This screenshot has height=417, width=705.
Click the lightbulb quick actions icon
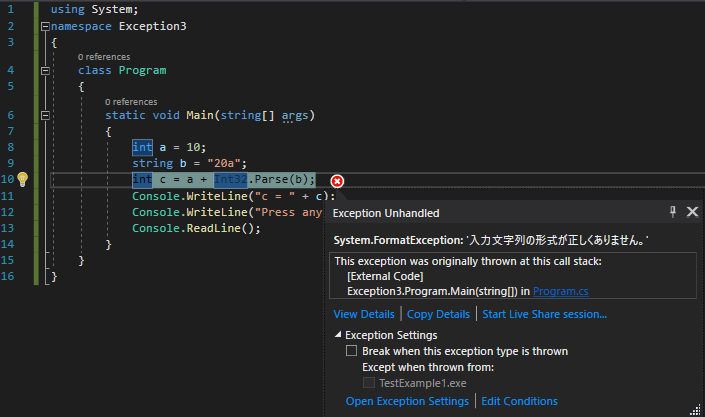pyautogui.click(x=22, y=179)
